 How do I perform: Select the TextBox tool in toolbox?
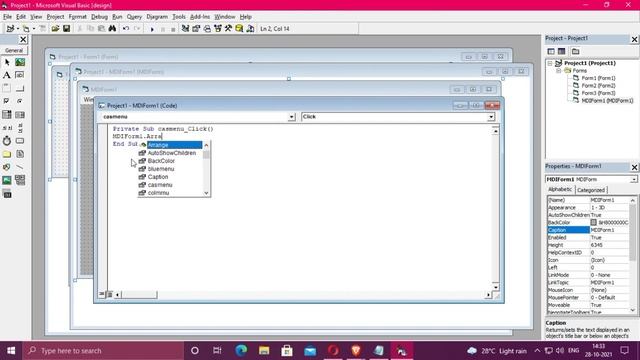20,75
